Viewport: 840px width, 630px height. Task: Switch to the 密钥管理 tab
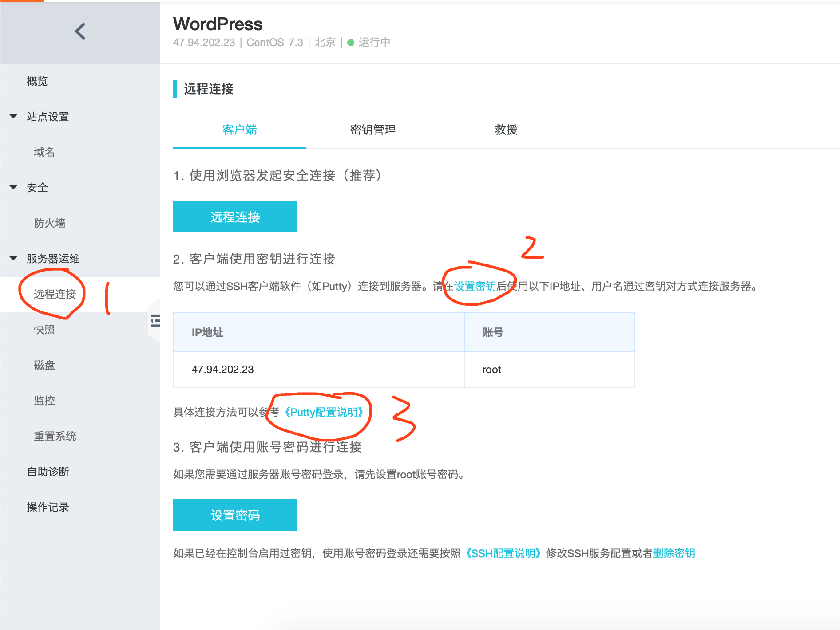[x=373, y=130]
